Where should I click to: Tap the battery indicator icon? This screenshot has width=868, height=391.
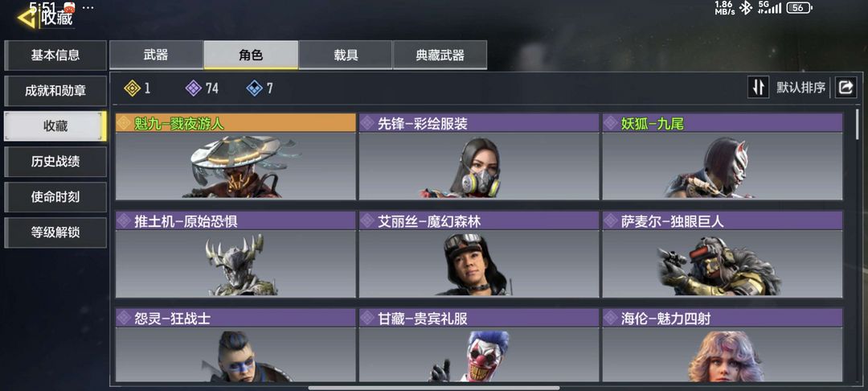(800, 8)
